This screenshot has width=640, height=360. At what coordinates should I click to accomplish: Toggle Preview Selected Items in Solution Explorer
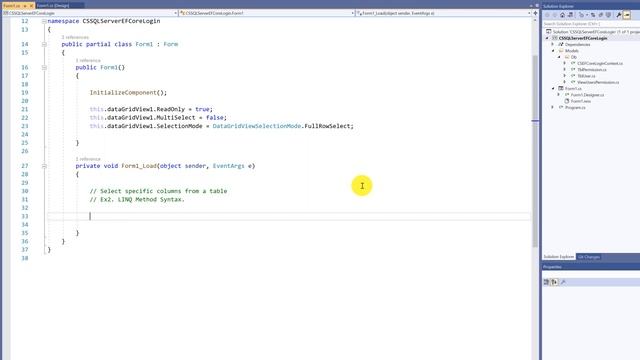pyautogui.click(x=627, y=15)
